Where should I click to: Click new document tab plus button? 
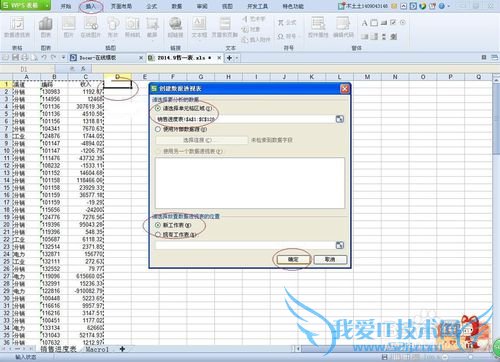229,58
